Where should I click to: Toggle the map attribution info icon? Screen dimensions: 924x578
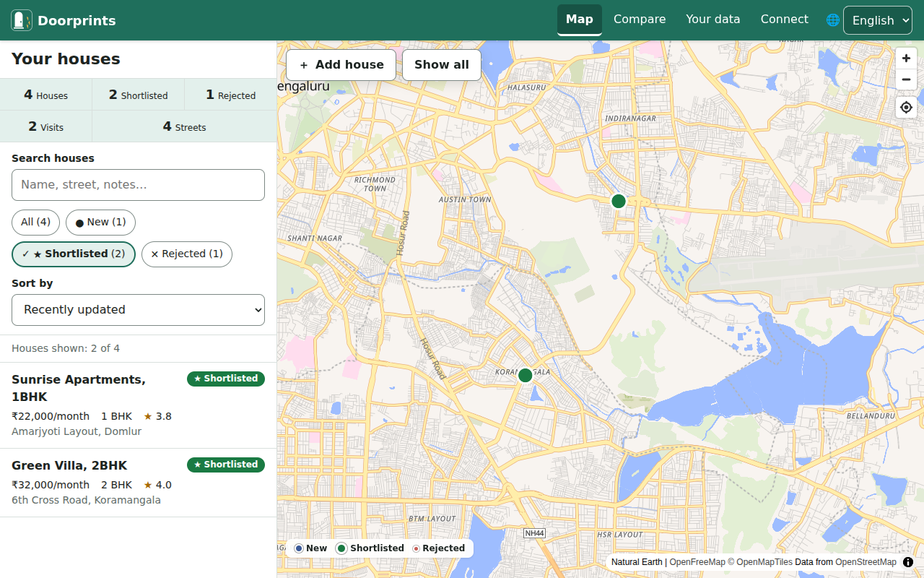click(x=908, y=562)
